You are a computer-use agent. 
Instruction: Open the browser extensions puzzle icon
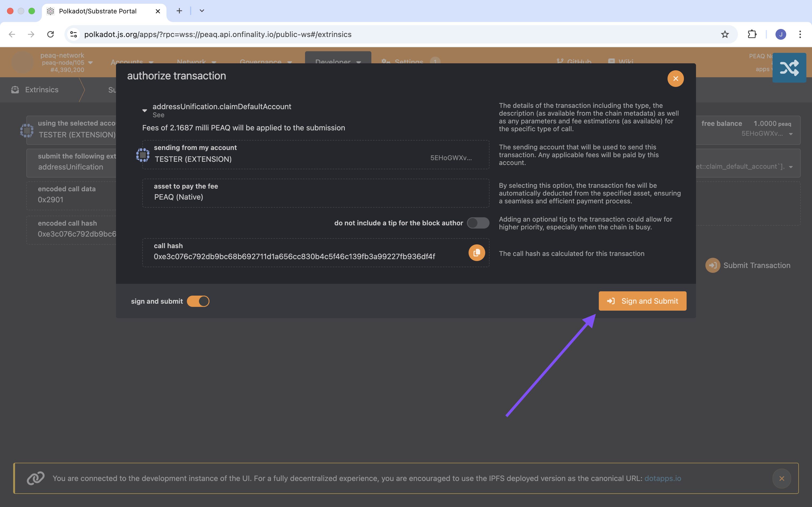(752, 34)
